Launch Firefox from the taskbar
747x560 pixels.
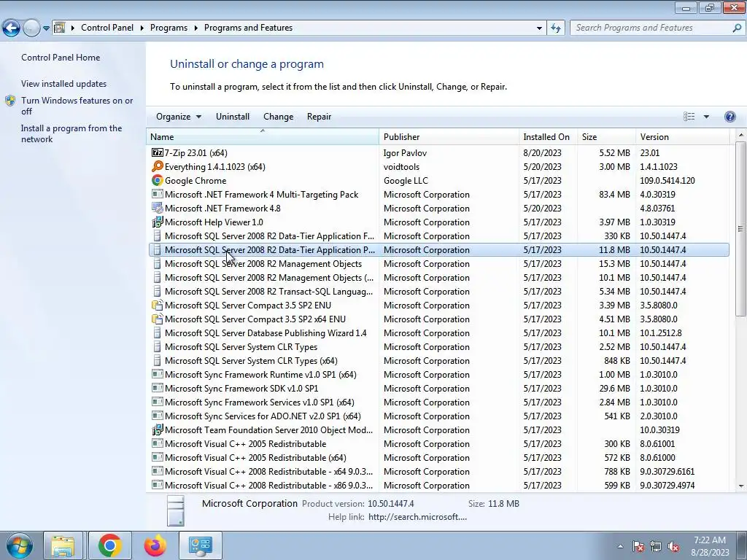155,545
